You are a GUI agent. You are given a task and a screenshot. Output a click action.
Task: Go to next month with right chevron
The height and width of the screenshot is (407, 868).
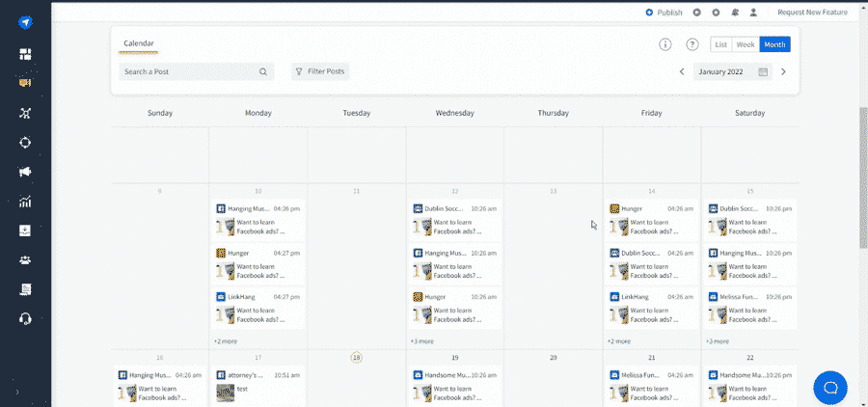[x=783, y=71]
